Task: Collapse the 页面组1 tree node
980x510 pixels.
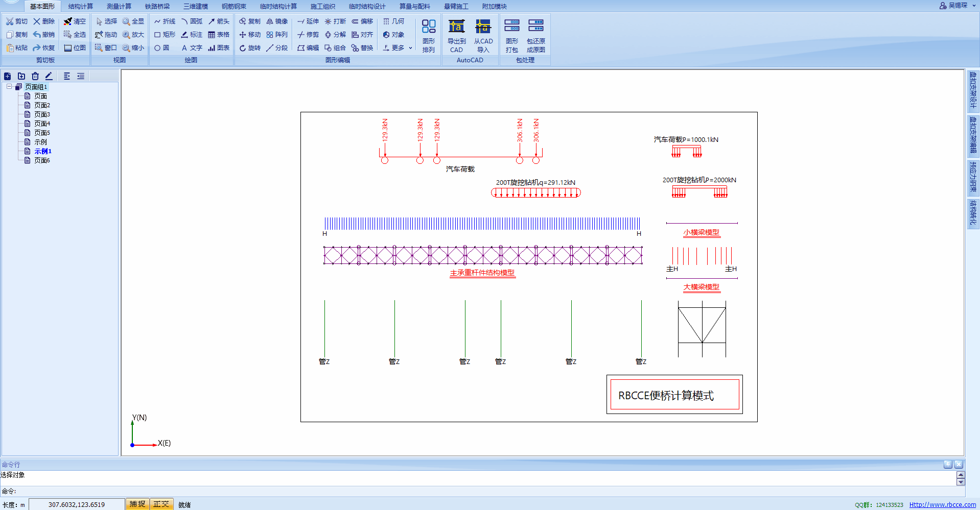Action: (9, 87)
